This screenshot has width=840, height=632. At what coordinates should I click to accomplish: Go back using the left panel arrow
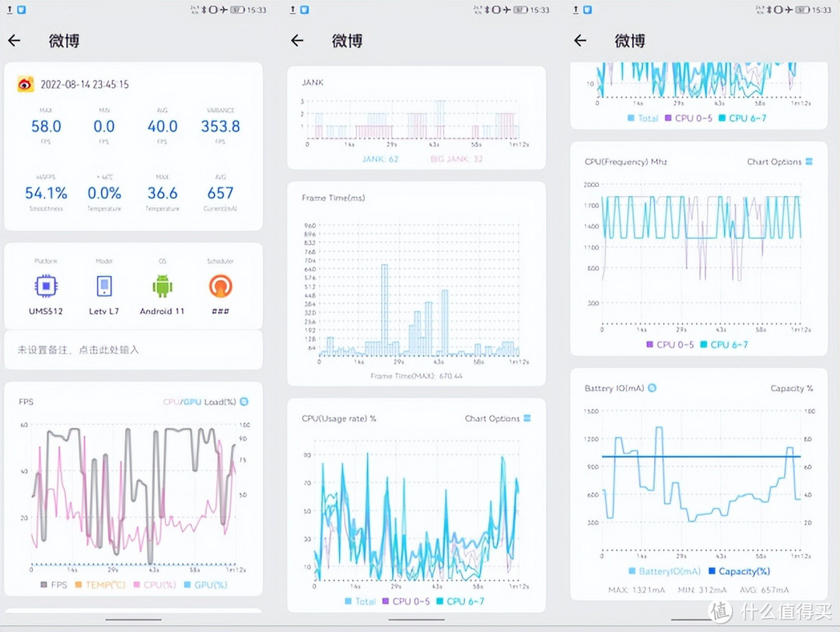[x=15, y=40]
